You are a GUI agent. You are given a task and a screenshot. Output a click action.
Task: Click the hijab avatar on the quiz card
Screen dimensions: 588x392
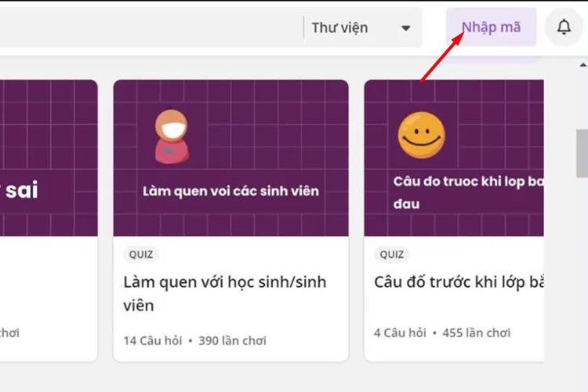[172, 136]
